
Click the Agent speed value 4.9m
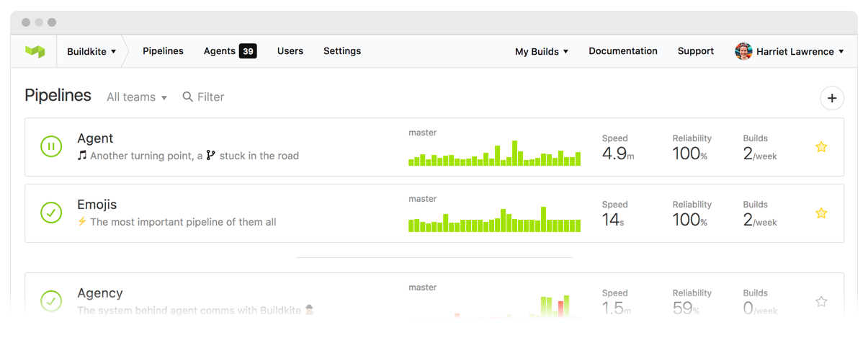618,153
